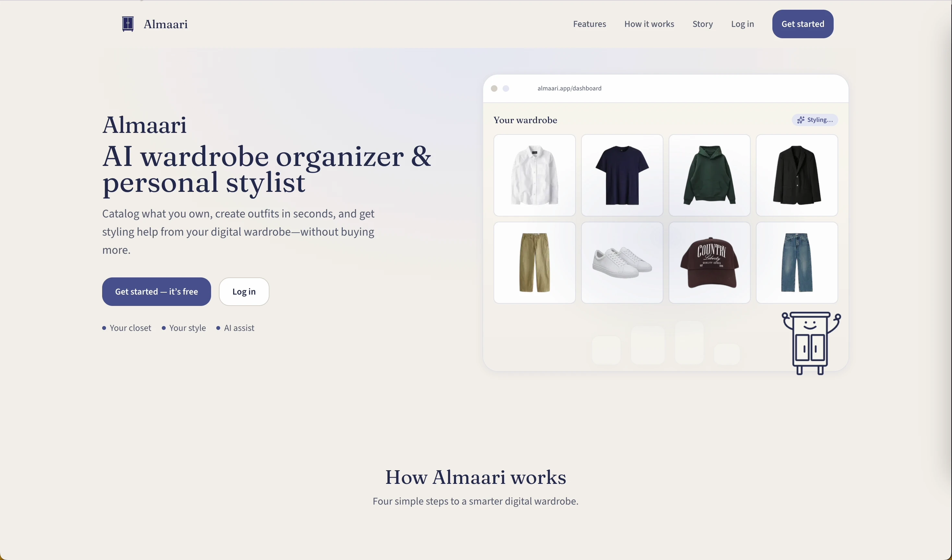The image size is (952, 560).
Task: Select the khaki pants wardrobe item
Action: tap(535, 262)
